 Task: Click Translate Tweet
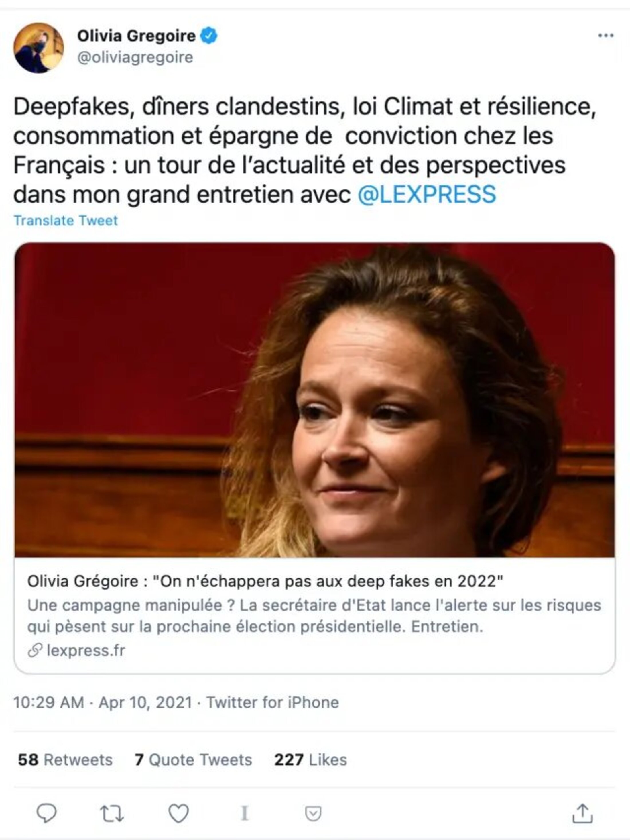(66, 221)
